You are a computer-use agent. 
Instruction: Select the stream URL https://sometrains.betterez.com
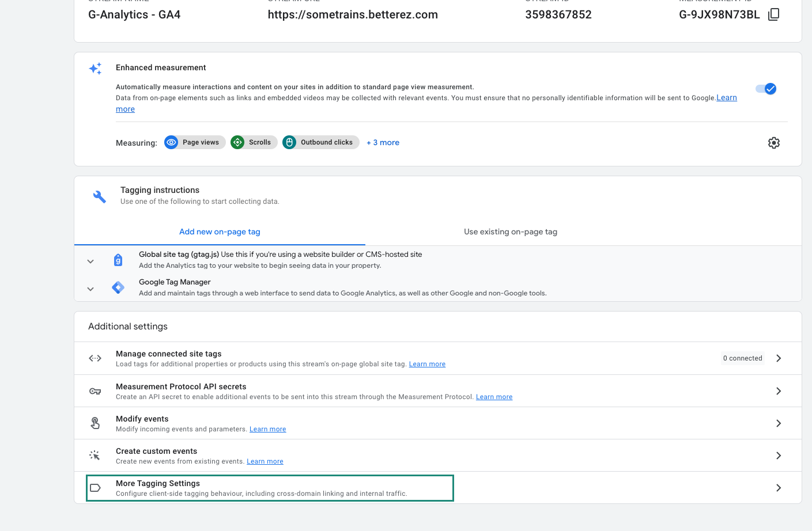[353, 14]
